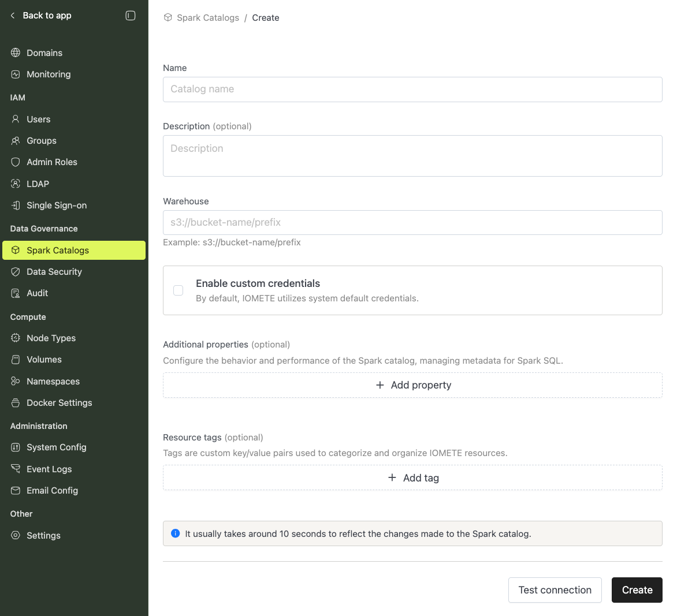Viewport: 677px width, 616px height.
Task: Collapse the sidebar using the panel icon
Action: (131, 16)
